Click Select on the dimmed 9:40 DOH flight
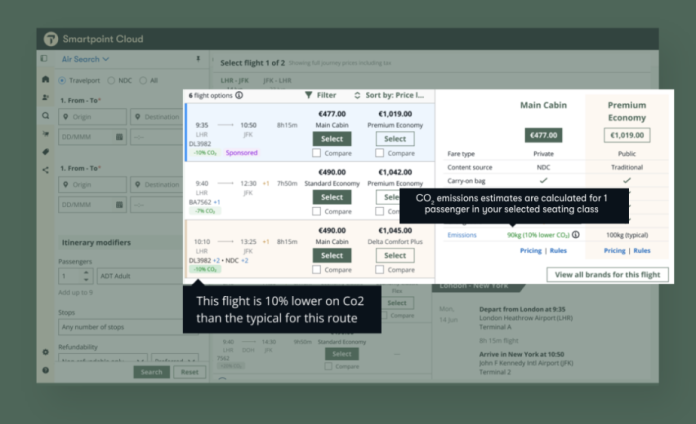Viewport: 696px width, 424px height. (342, 354)
